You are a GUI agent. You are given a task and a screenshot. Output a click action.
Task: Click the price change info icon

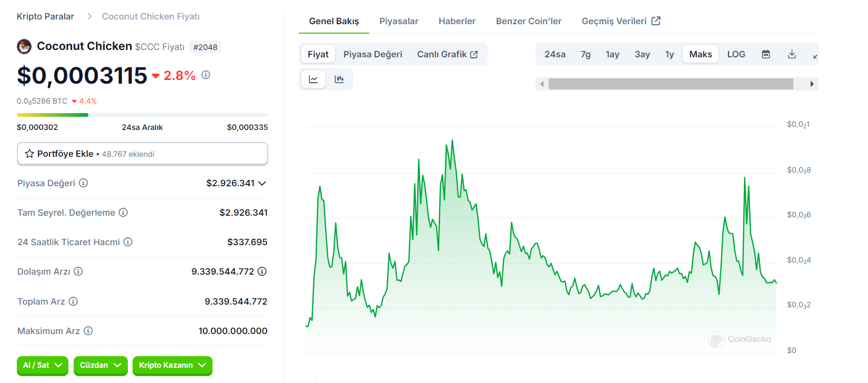coord(206,75)
